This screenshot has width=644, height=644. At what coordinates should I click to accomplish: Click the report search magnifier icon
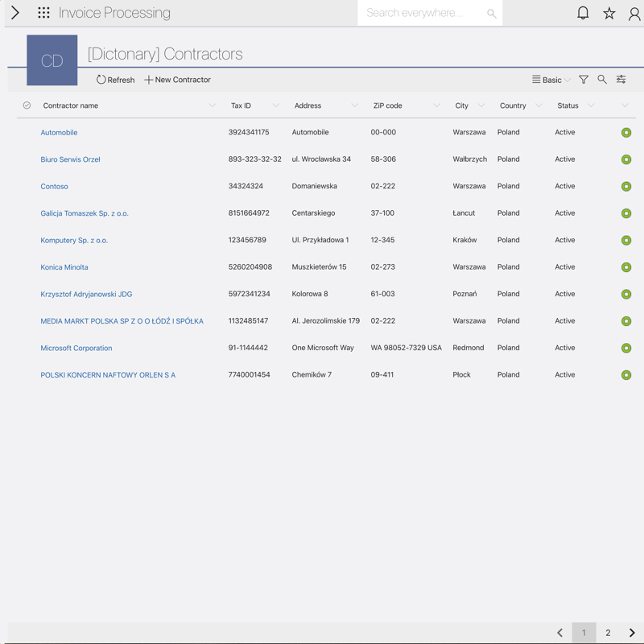602,80
